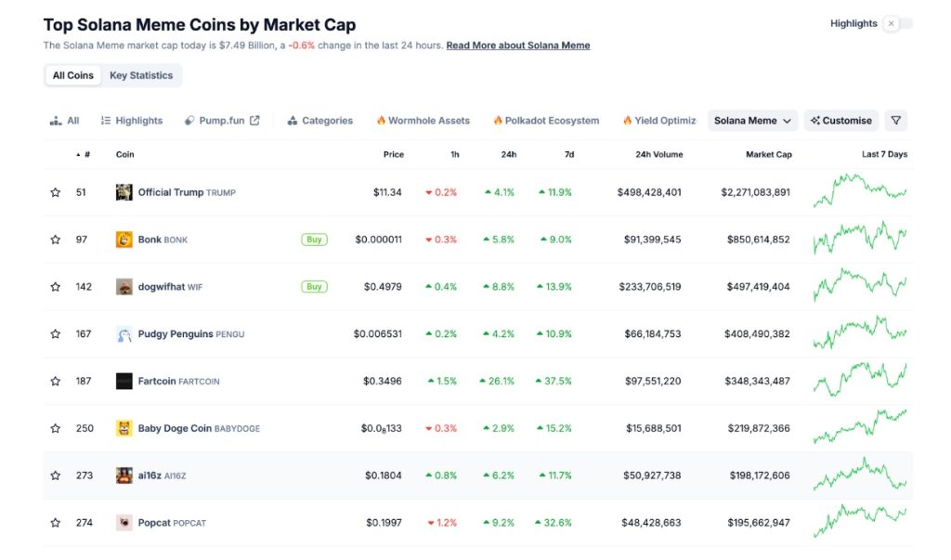Click the Customise sparkle icon
Screen dimensions: 951x560
coord(815,120)
